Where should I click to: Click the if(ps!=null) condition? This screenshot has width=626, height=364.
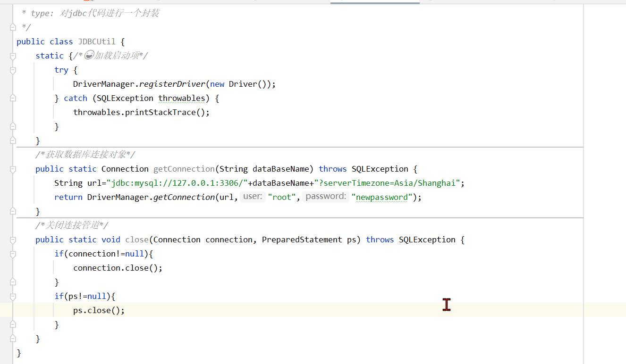(x=85, y=296)
